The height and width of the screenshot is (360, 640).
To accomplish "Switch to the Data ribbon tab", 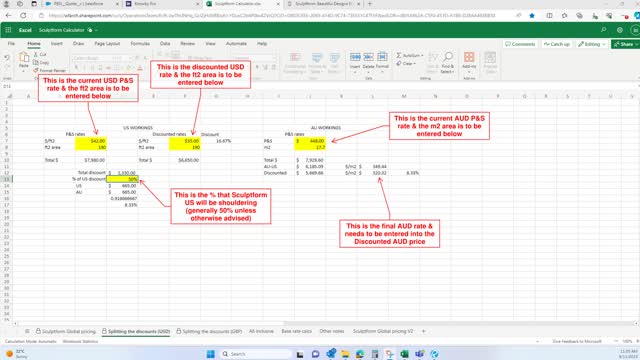I will click(x=165, y=43).
